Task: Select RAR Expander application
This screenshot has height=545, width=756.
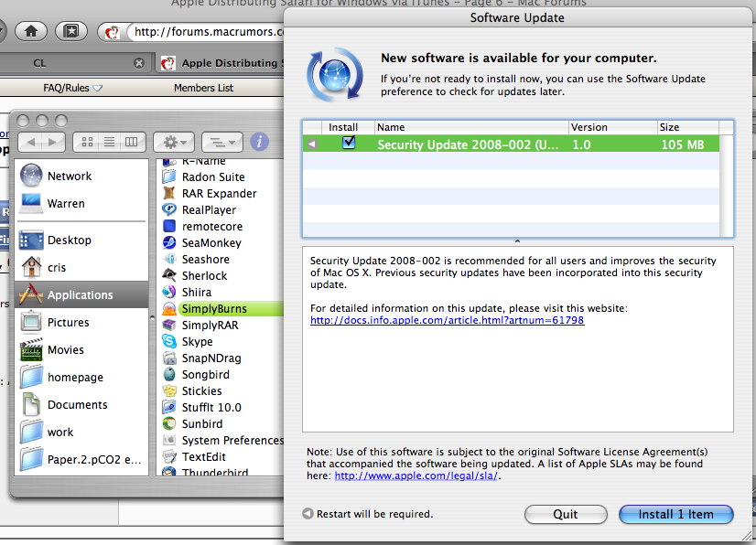Action: (219, 193)
